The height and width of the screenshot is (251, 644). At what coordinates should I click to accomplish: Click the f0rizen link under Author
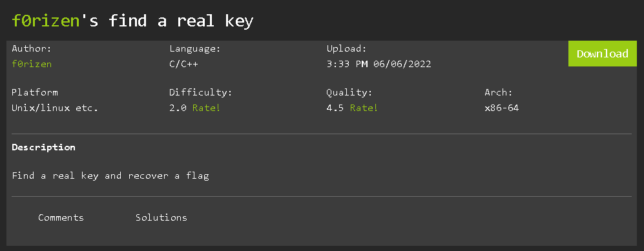(x=32, y=65)
